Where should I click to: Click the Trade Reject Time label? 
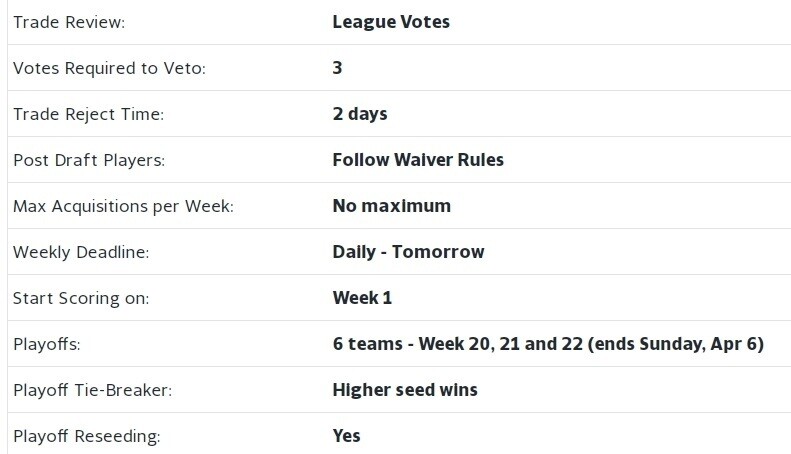[x=89, y=114]
